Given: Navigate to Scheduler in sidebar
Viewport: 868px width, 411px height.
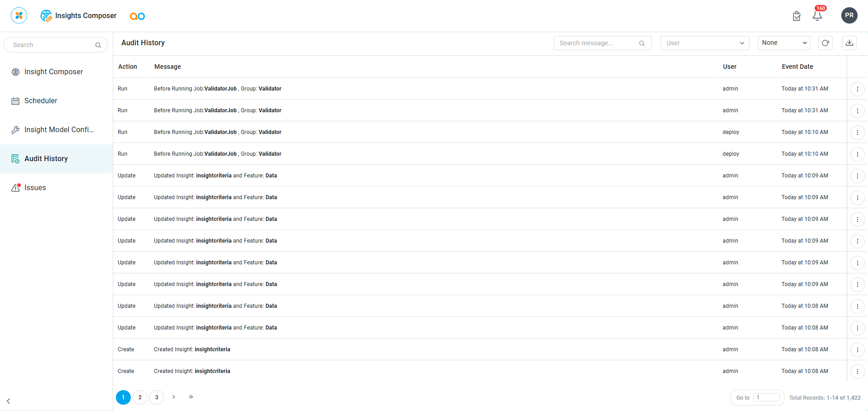Looking at the screenshot, I should click(x=41, y=101).
